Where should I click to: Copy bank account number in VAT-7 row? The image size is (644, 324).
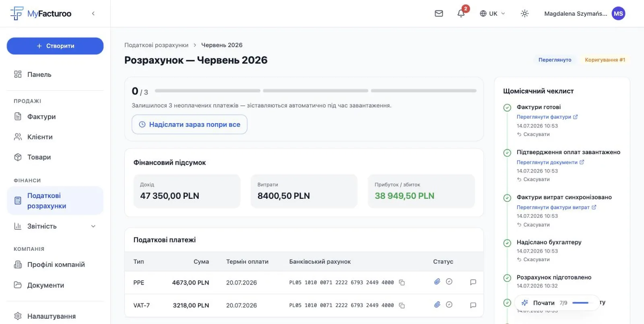pos(402,305)
